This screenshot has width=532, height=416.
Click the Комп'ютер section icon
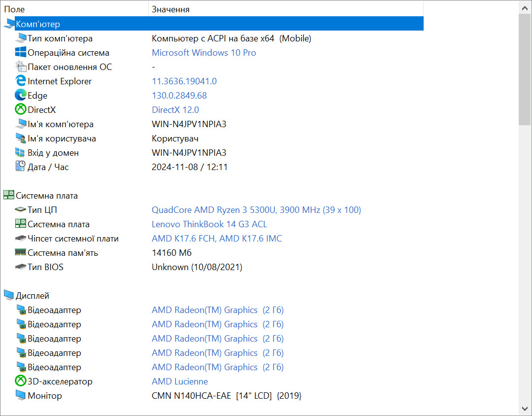9,24
